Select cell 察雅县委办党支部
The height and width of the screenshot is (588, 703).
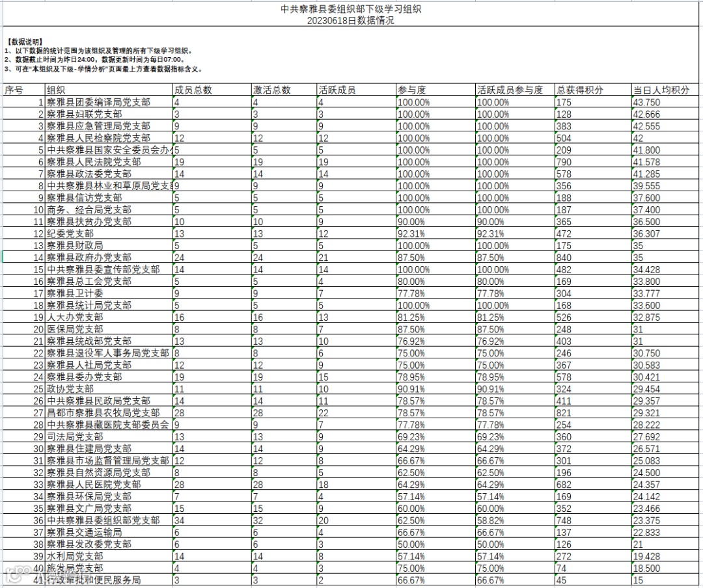(x=109, y=377)
